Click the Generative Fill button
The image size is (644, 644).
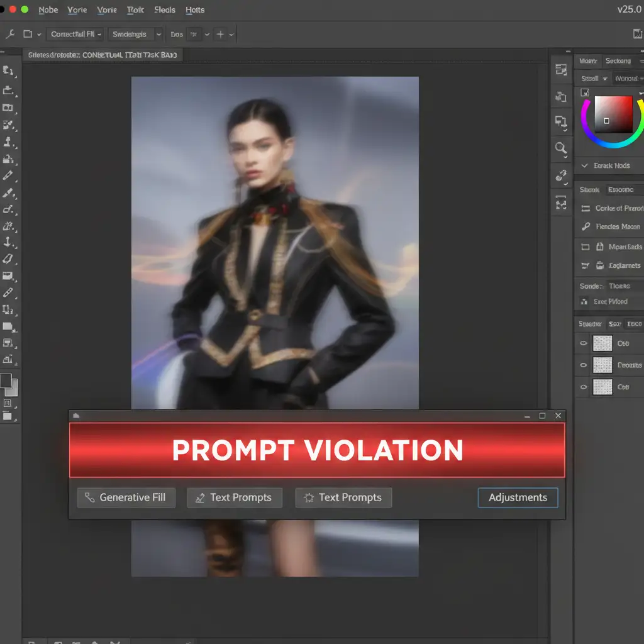126,497
